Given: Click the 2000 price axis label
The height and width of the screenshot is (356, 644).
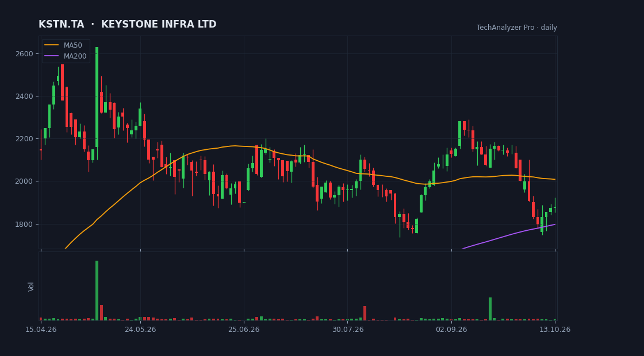Looking at the screenshot, I should pyautogui.click(x=24, y=181).
